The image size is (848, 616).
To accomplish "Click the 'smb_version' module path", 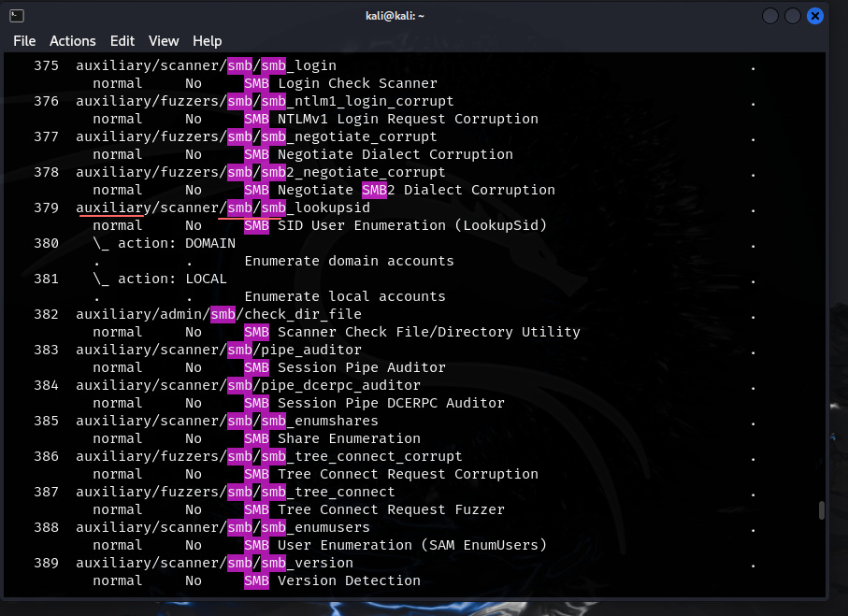I will 215,564.
